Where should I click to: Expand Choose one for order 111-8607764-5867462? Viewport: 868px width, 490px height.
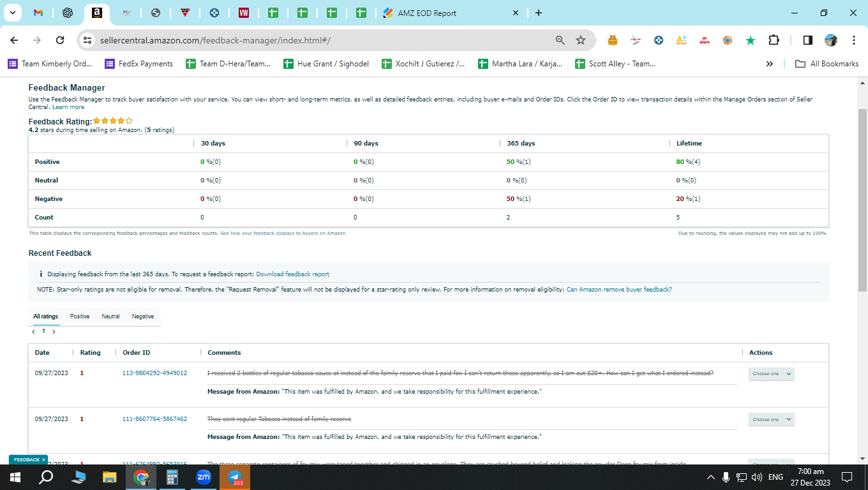tap(771, 419)
